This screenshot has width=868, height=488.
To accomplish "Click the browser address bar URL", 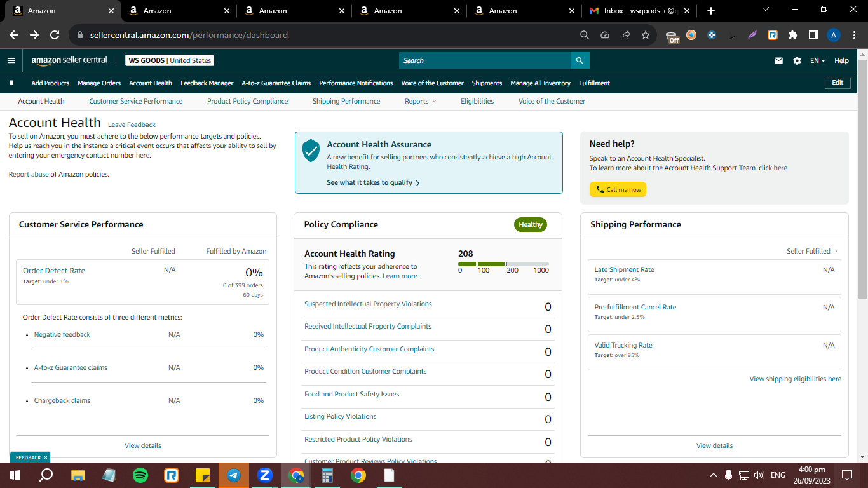I will click(189, 35).
